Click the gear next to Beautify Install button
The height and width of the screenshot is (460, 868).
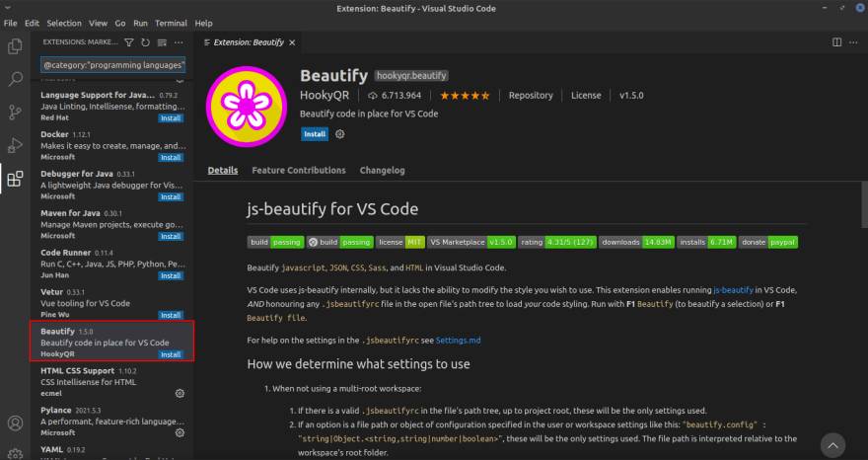pyautogui.click(x=340, y=134)
